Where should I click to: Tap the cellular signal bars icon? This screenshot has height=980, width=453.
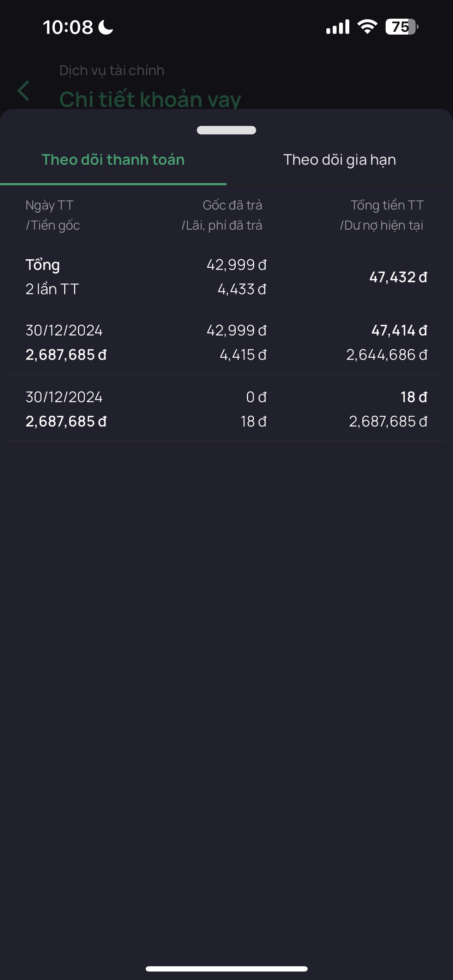click(337, 27)
